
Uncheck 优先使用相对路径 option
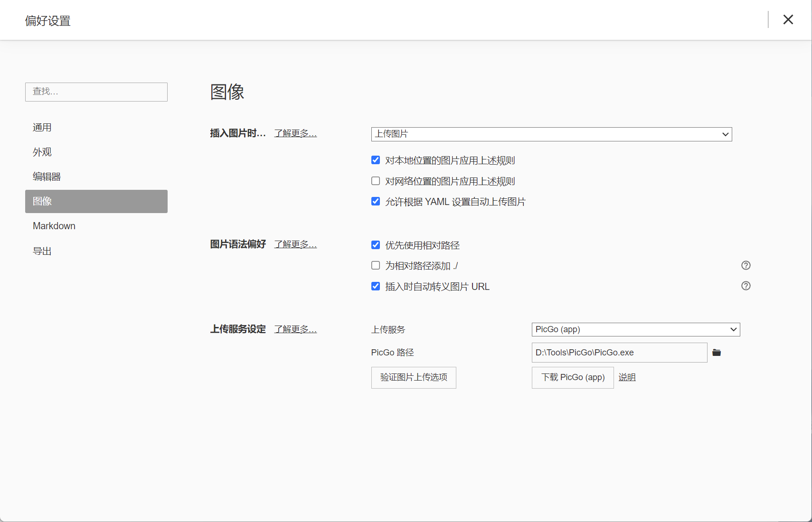[x=376, y=245]
